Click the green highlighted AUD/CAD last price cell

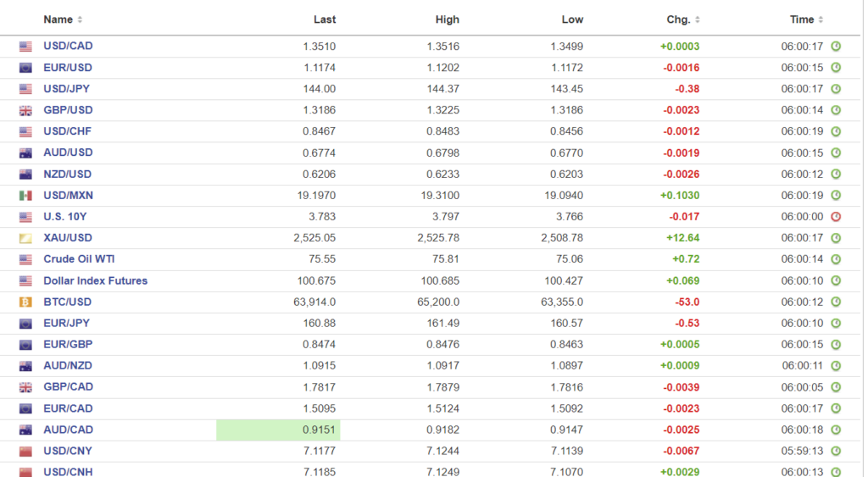278,430
